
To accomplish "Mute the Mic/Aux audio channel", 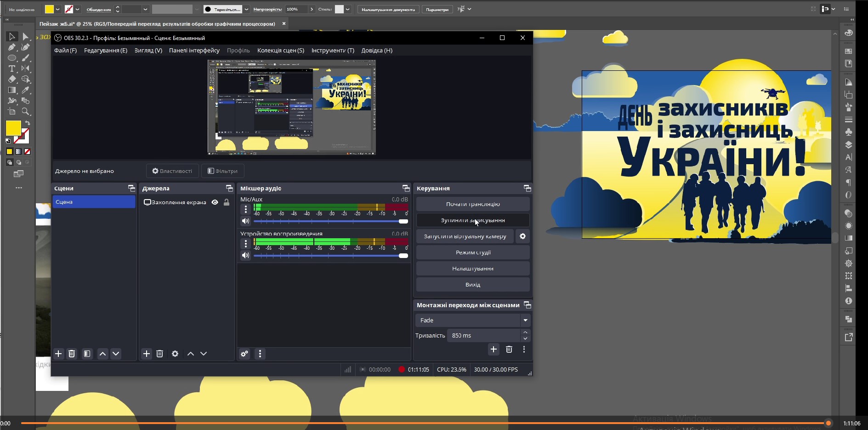I will [246, 221].
